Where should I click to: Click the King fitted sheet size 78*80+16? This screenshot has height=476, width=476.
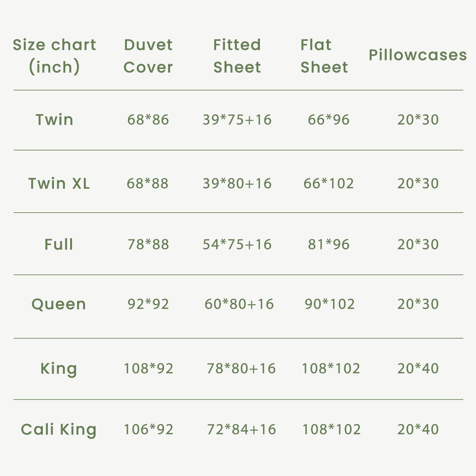coord(241,368)
